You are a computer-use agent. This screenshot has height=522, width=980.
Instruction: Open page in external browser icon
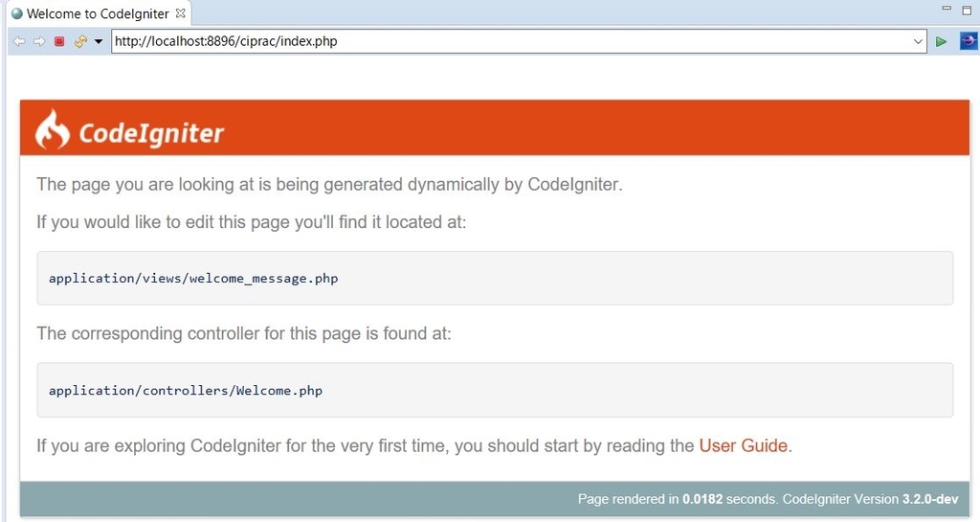969,41
